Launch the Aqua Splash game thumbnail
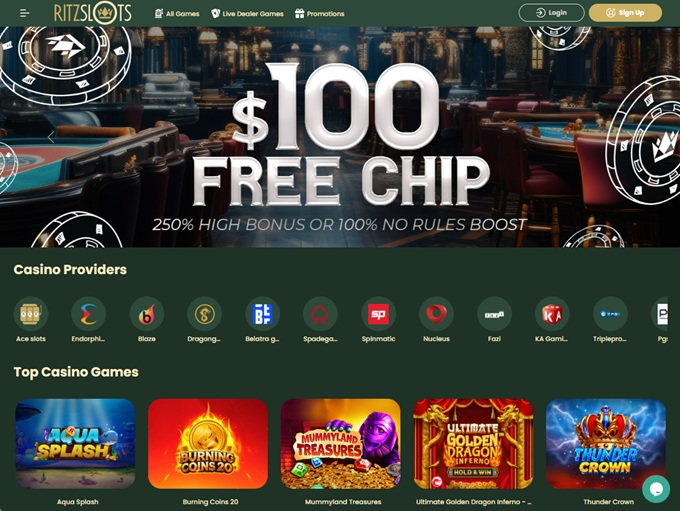680x511 pixels. [75, 444]
